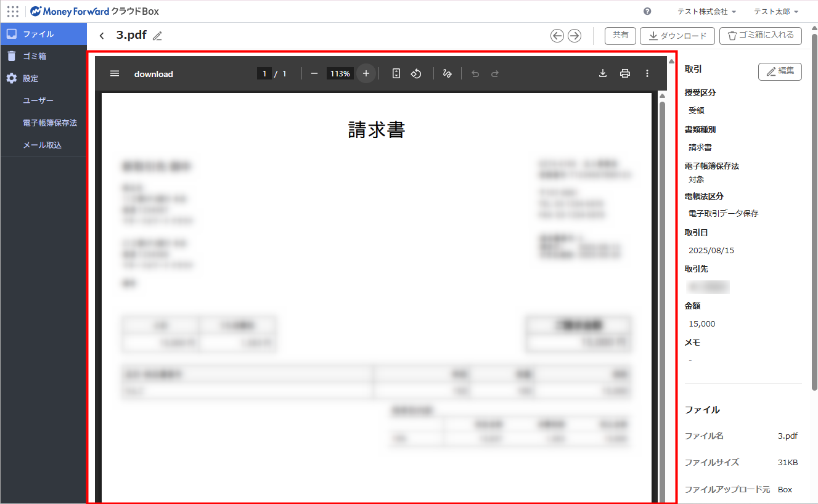Screen dimensions: 818x504
Task: Open the テスト太郎 user menu
Action: pyautogui.click(x=775, y=12)
